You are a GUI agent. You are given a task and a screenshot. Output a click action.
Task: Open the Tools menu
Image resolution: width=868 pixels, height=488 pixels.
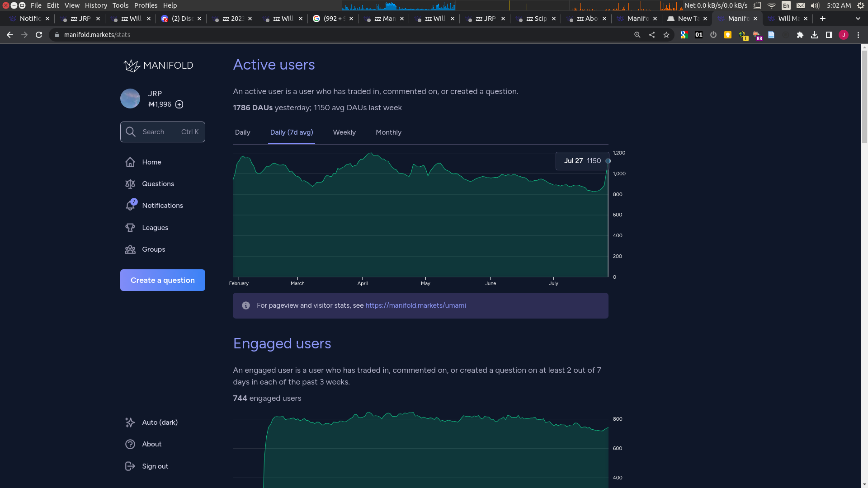(x=120, y=5)
